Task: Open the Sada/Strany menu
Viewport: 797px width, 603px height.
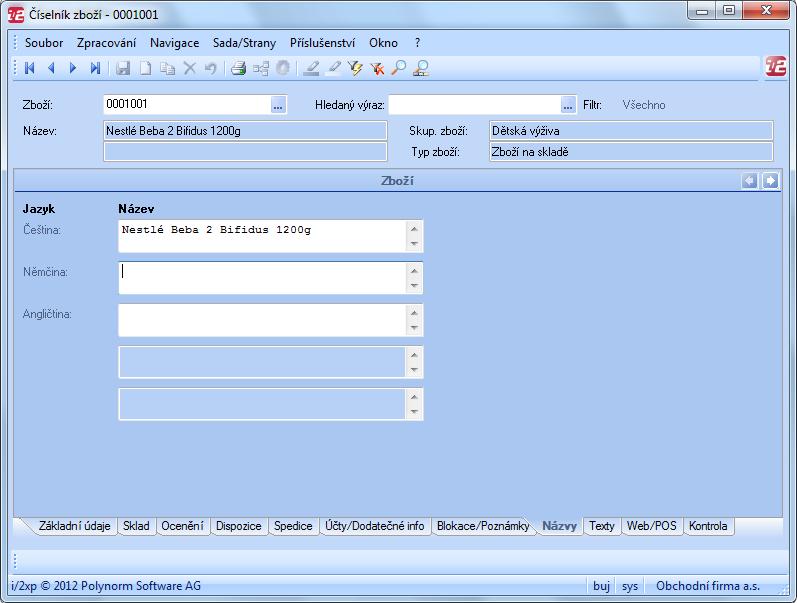Action: [244, 43]
